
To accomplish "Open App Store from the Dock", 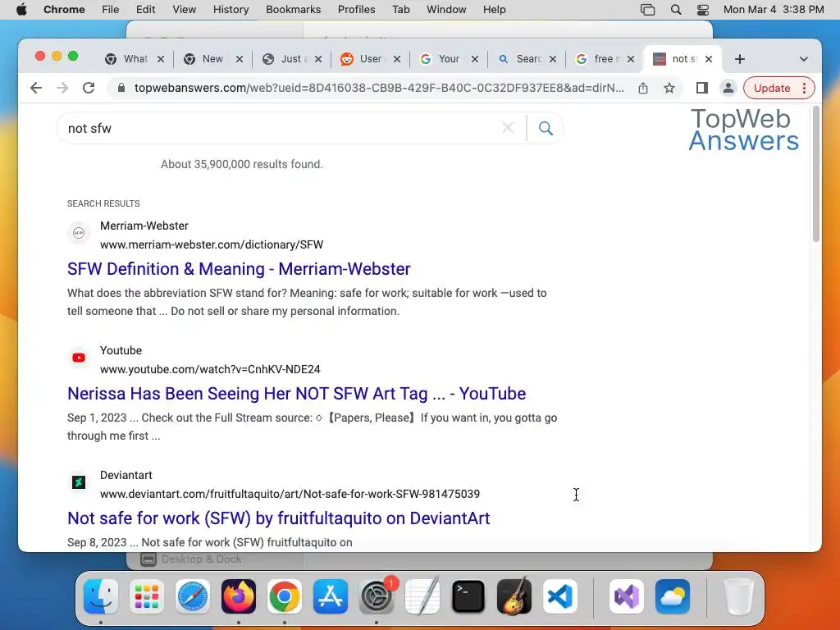I will click(331, 596).
